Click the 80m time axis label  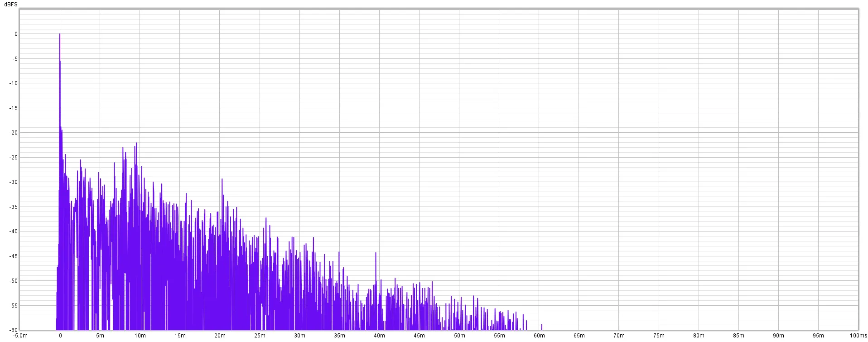(x=699, y=336)
